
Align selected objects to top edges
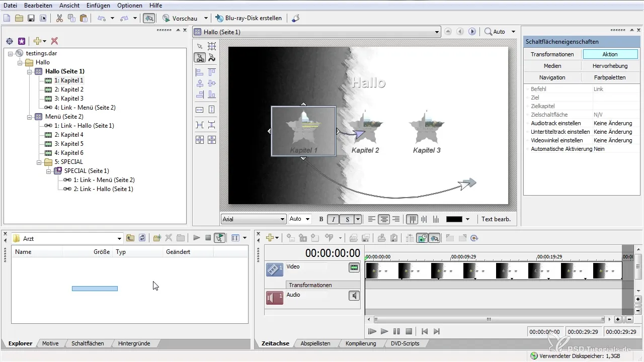212,72
